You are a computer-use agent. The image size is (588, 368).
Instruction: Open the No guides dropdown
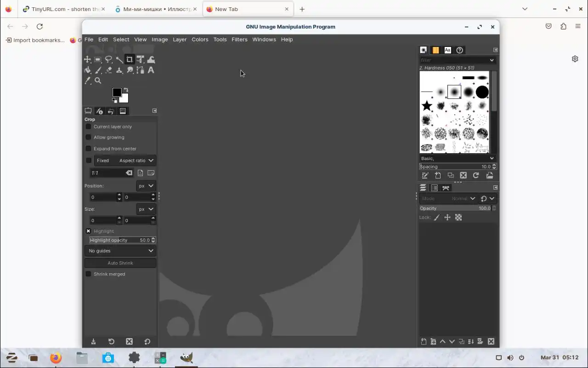pyautogui.click(x=120, y=251)
